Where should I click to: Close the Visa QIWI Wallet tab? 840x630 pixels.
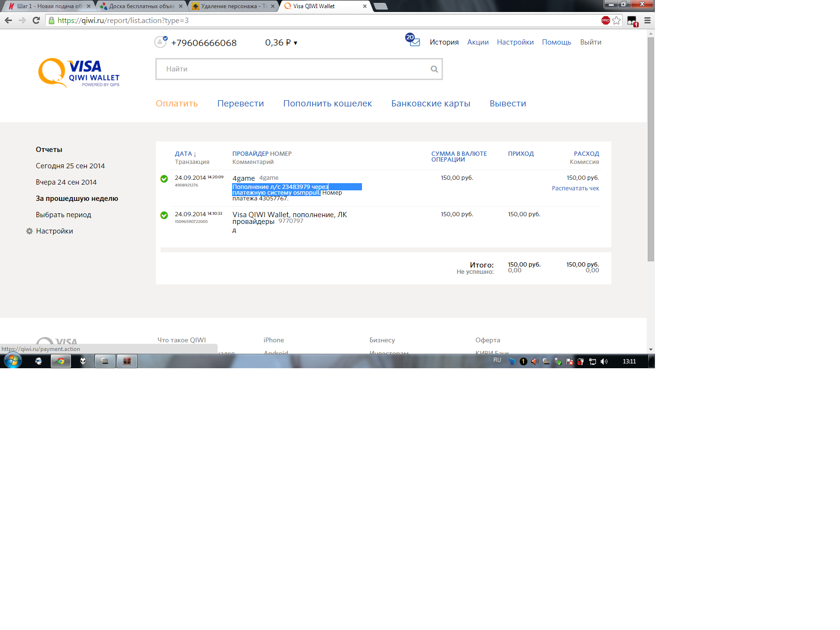[x=365, y=6]
